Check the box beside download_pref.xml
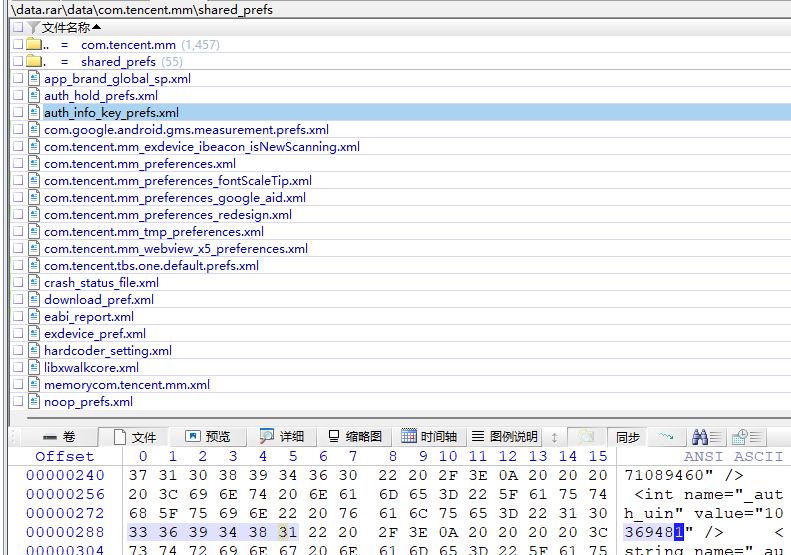The width and height of the screenshot is (791, 555). tap(18, 300)
